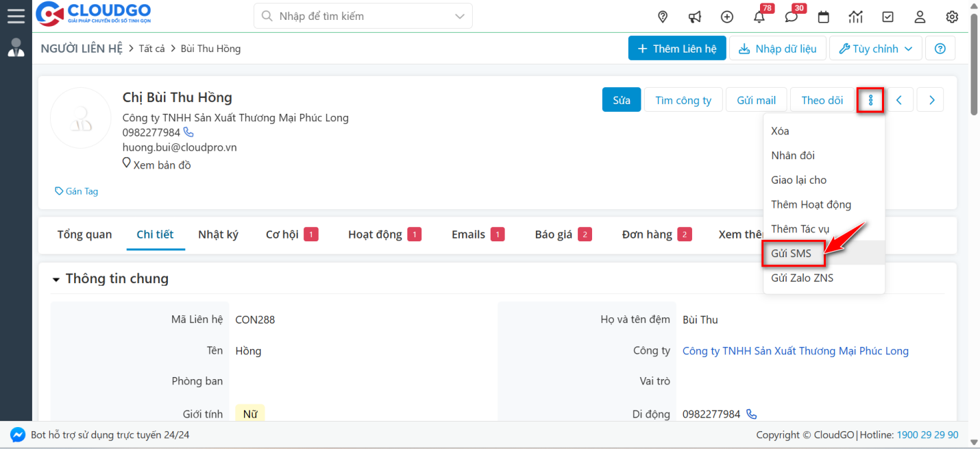This screenshot has height=449, width=980.
Task: Open notifications bell with 78 alerts
Action: pos(759,16)
